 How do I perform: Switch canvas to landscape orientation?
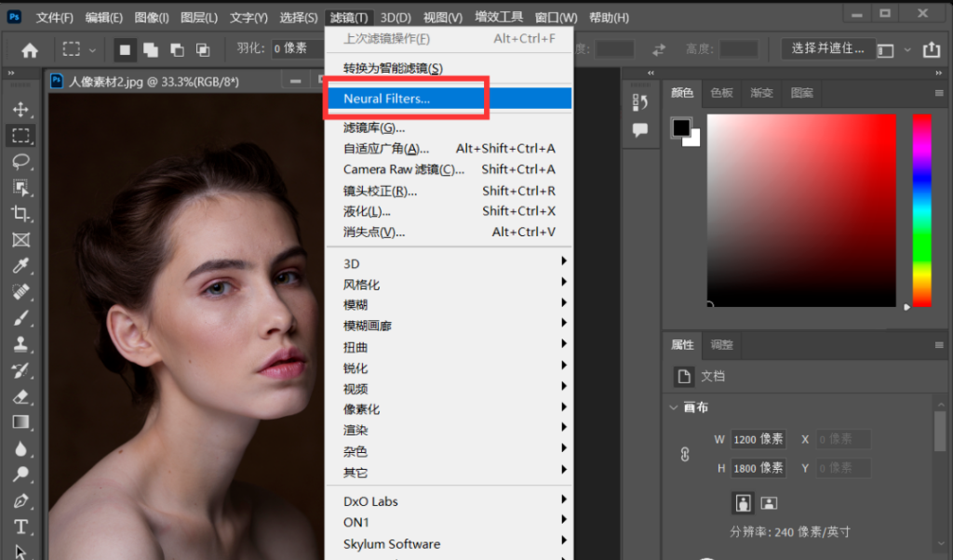[x=769, y=502]
